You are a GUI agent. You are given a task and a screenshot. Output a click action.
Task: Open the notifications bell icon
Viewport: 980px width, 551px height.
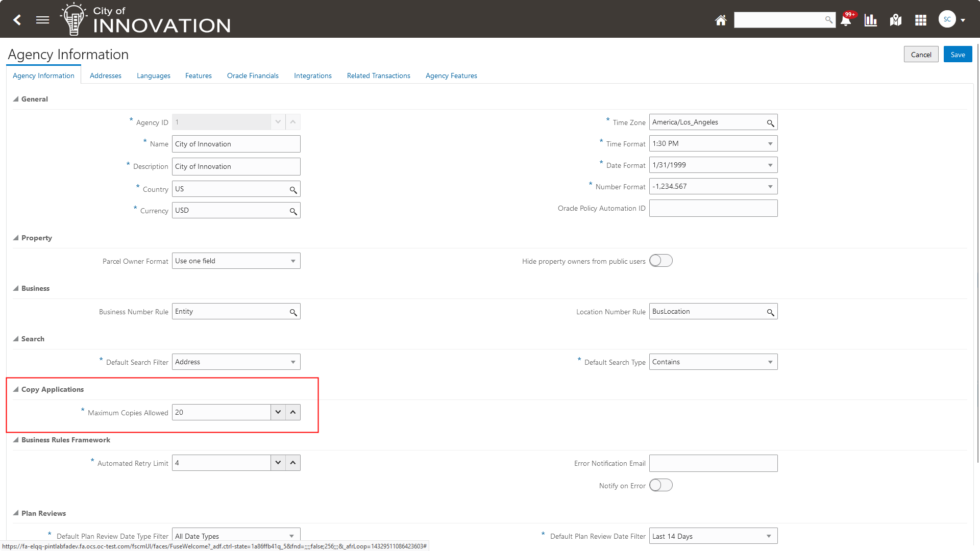[x=846, y=20]
